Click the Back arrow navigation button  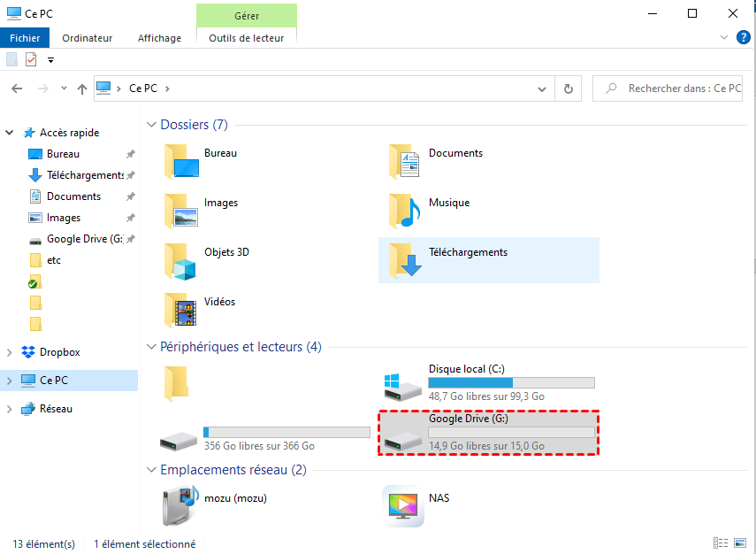tap(17, 88)
